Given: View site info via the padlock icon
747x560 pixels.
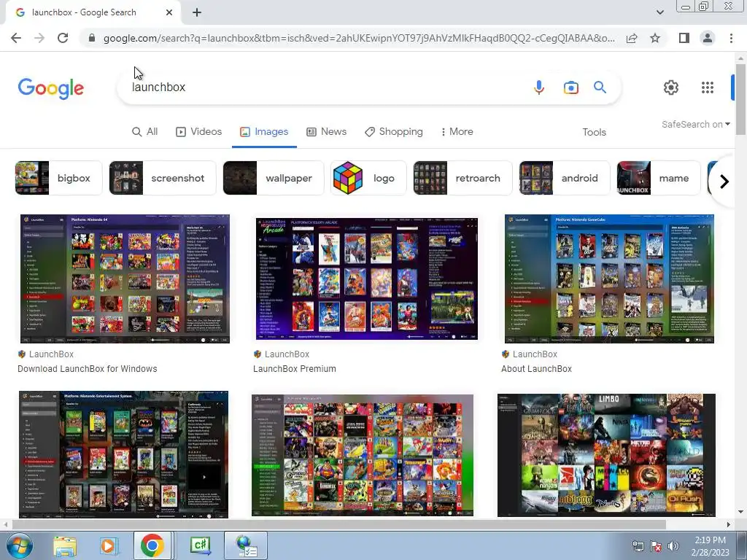Looking at the screenshot, I should [92, 38].
